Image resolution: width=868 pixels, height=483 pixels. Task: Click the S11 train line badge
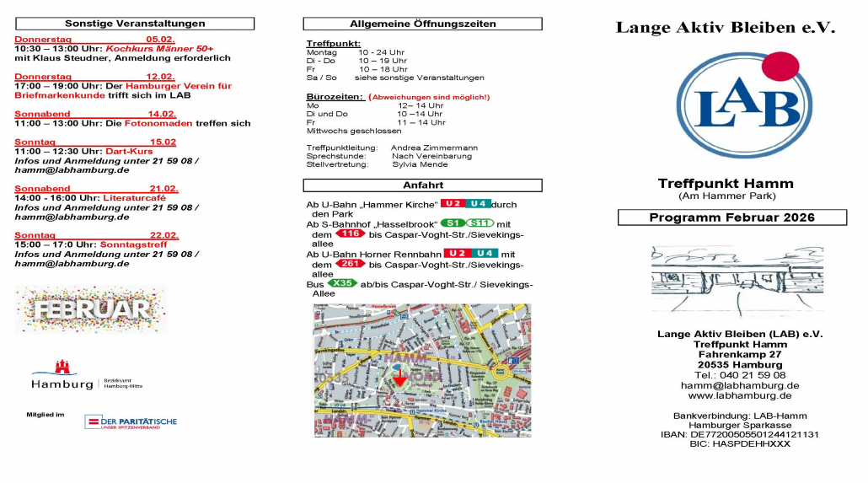tap(480, 223)
